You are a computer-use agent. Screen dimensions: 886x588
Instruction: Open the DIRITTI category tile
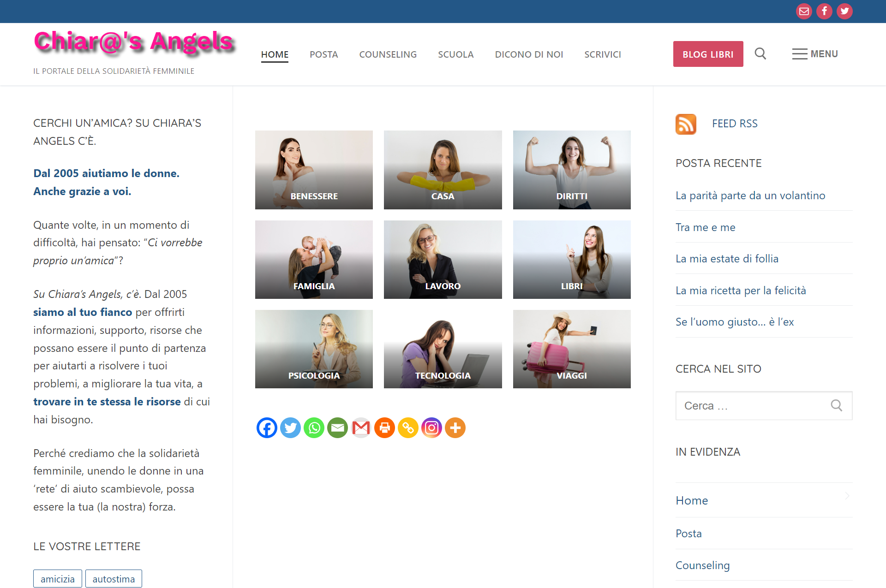click(x=572, y=170)
